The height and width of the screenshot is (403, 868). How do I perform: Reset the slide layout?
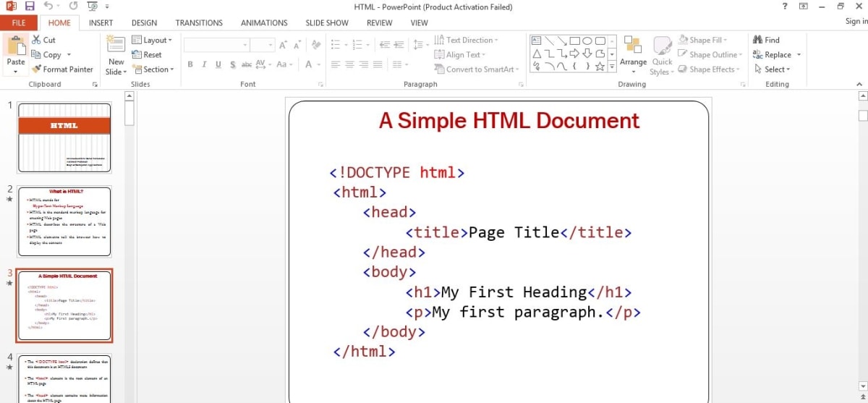(x=147, y=54)
